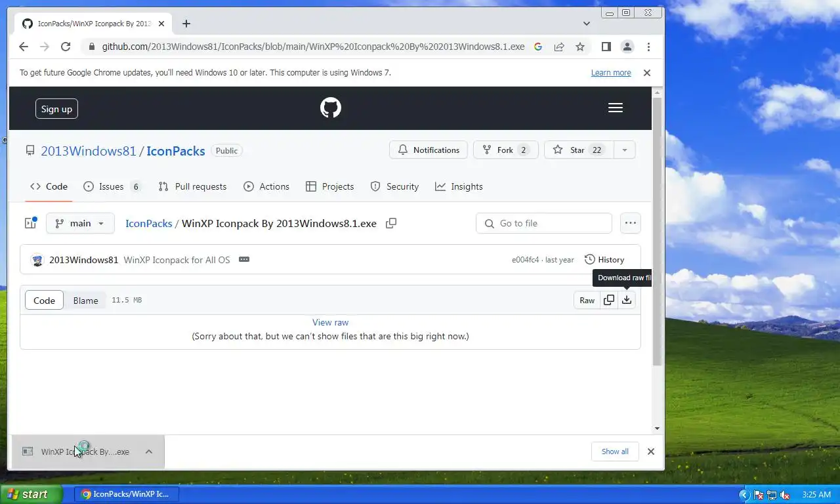Screen dimensions: 840x504
Task: Open commit hash e004fc4
Action: point(525,260)
